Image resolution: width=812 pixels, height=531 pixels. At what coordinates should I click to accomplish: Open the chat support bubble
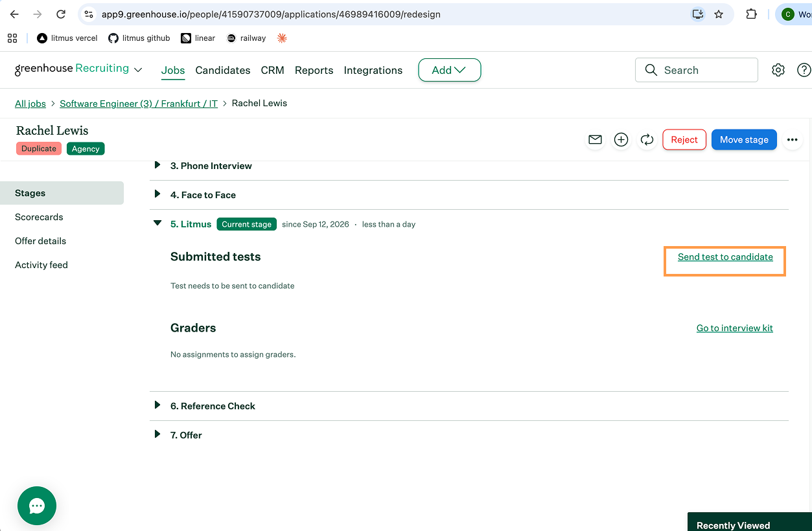[x=37, y=506]
